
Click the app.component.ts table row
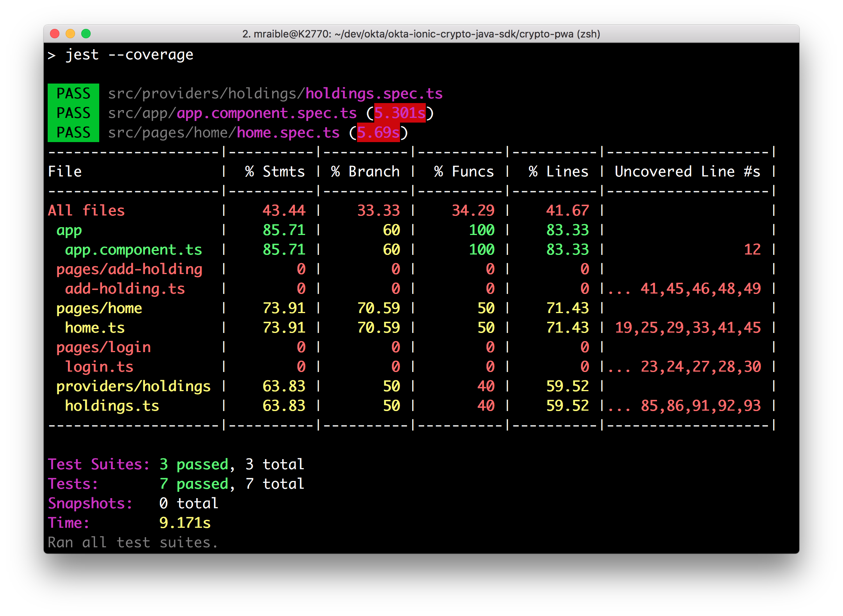[x=133, y=250]
